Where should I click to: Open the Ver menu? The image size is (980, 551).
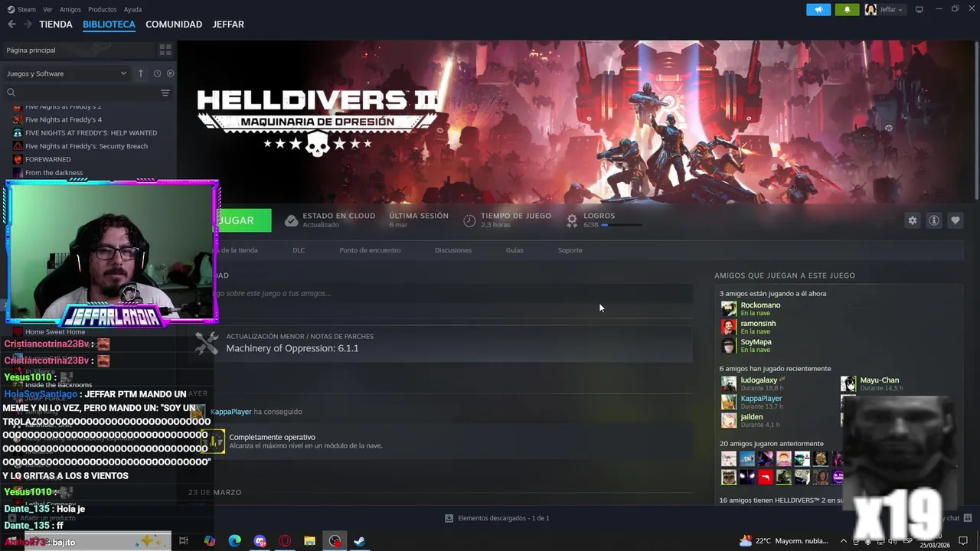(47, 9)
